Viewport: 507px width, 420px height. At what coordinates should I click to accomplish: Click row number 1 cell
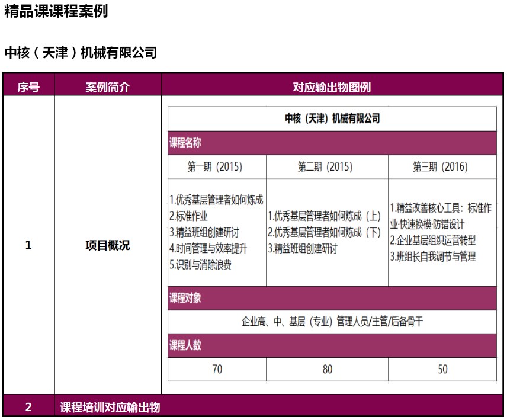pyautogui.click(x=28, y=245)
